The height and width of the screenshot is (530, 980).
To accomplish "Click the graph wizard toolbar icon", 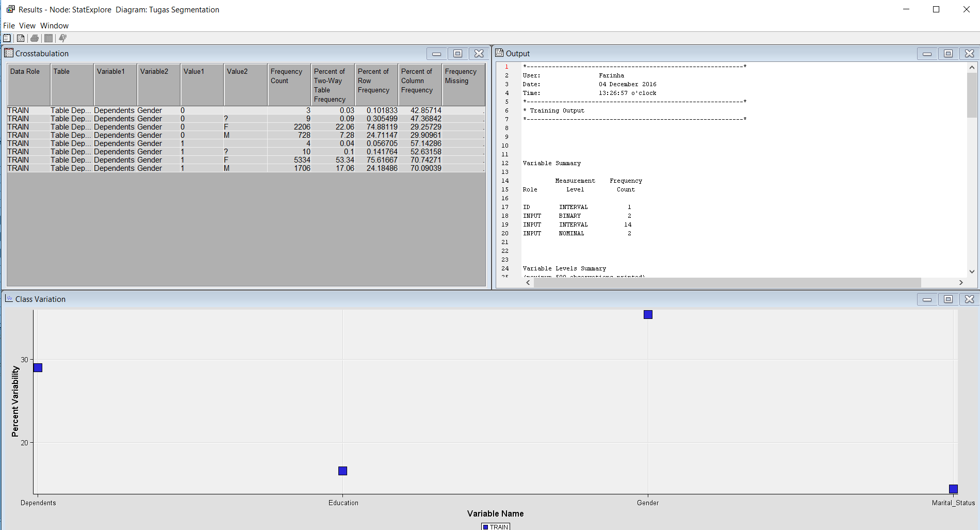I will pyautogui.click(x=62, y=38).
